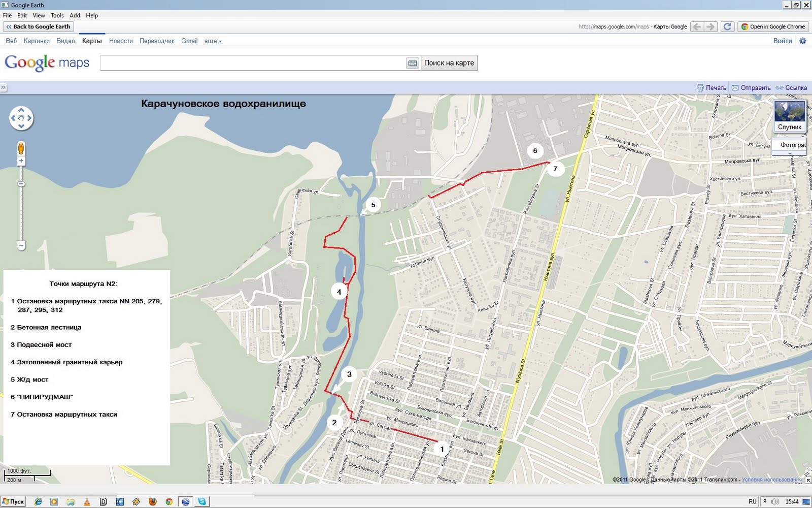
Task: Reload the embedded maps page
Action: (x=727, y=27)
